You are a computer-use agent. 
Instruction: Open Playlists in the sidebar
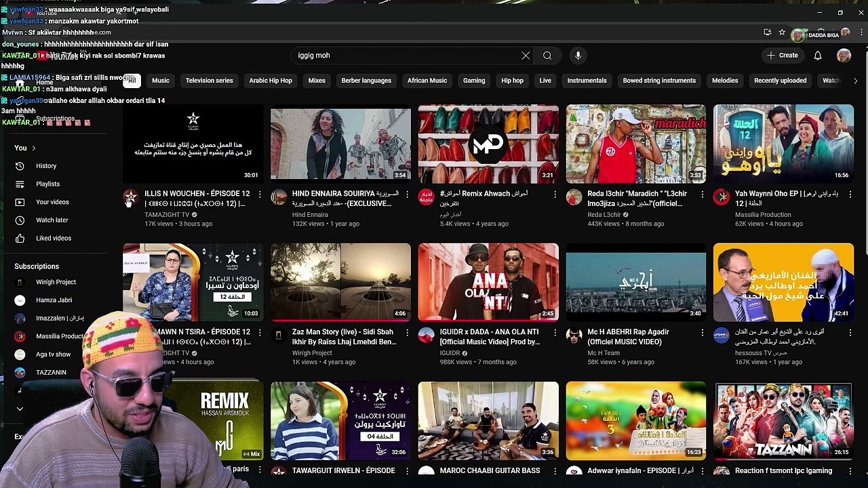point(47,184)
